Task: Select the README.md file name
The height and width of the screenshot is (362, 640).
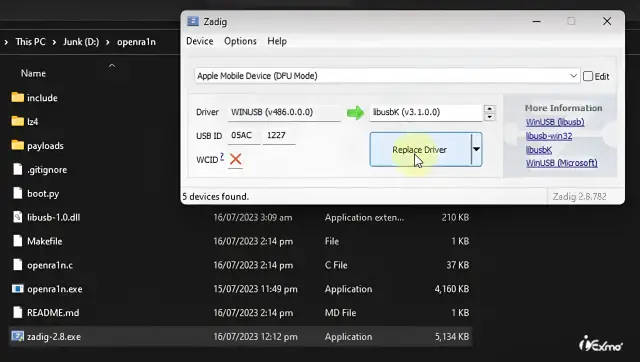Action: click(53, 313)
